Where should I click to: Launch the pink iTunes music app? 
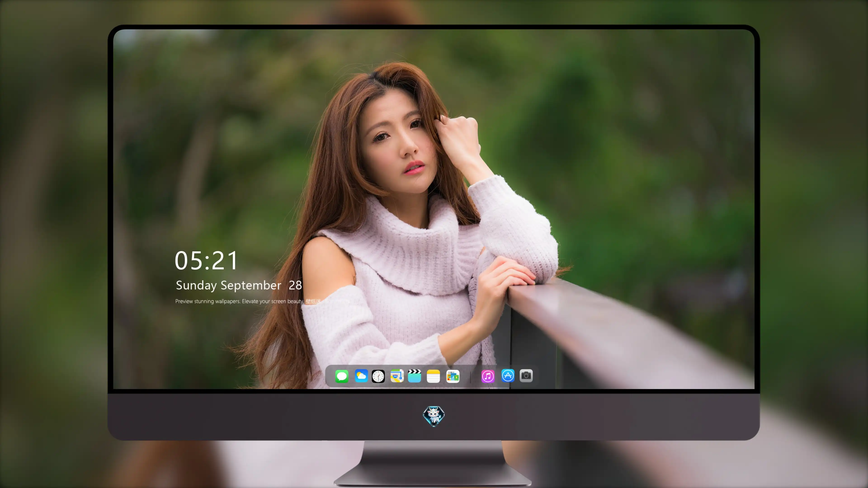pyautogui.click(x=488, y=376)
